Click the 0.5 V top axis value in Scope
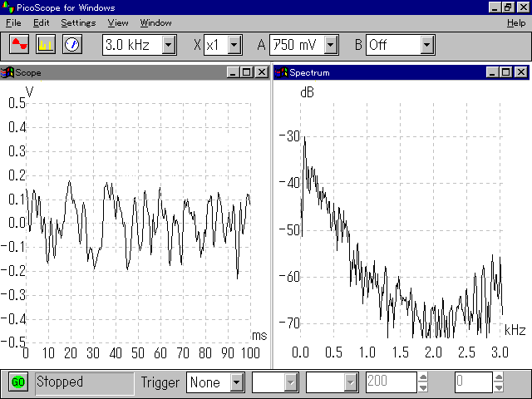The width and height of the screenshot is (532, 399). 17,103
